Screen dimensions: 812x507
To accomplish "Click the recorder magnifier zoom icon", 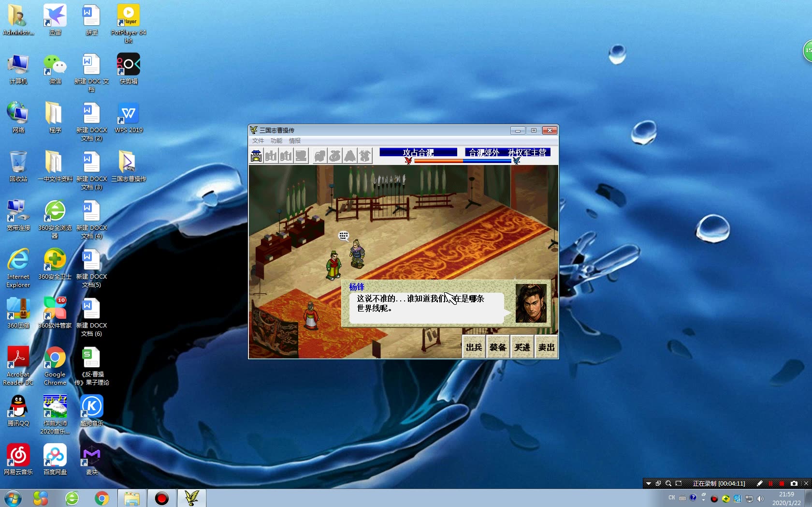I will click(668, 483).
